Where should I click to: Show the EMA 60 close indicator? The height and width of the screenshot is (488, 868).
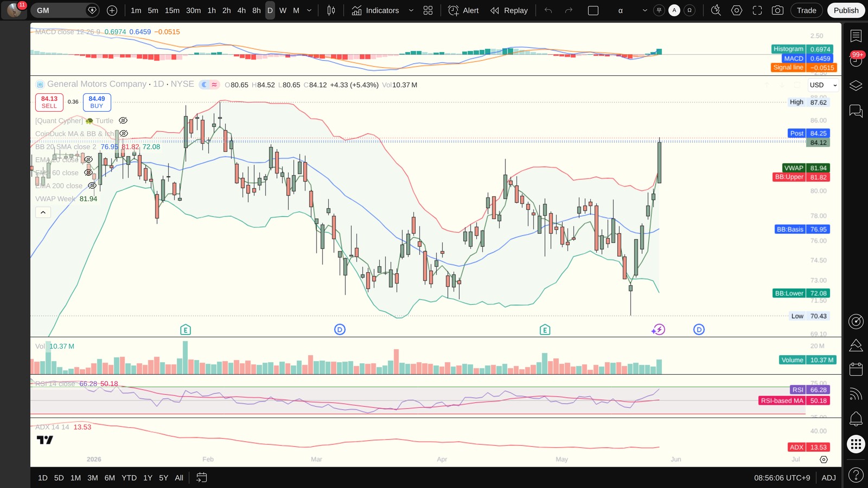[x=88, y=173]
